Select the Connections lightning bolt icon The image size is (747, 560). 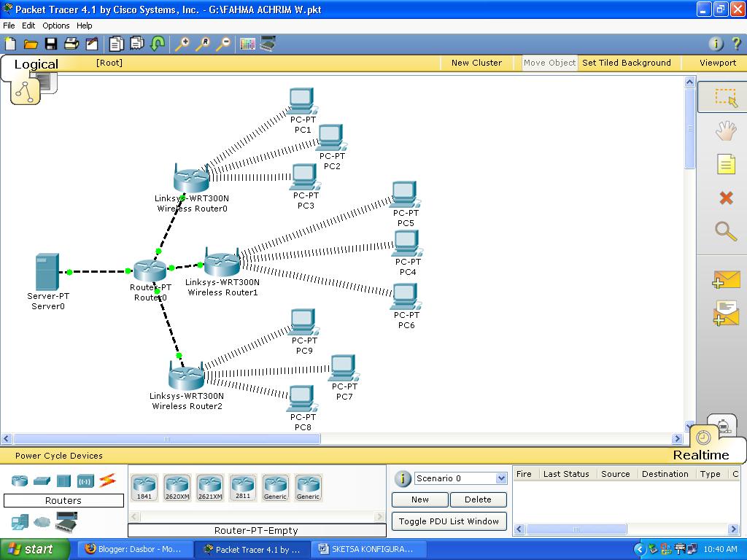point(108,481)
